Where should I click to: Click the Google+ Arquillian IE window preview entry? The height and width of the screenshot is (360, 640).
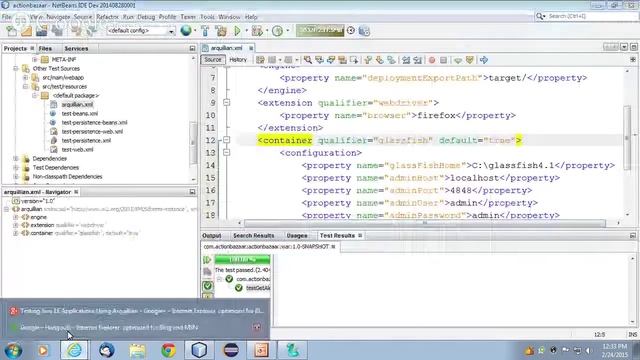coord(137,311)
